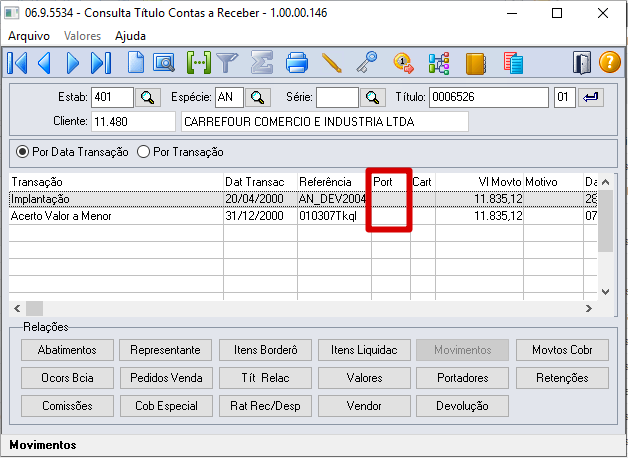Click the Pedidos Venda button
The image size is (628, 458).
tap(166, 378)
